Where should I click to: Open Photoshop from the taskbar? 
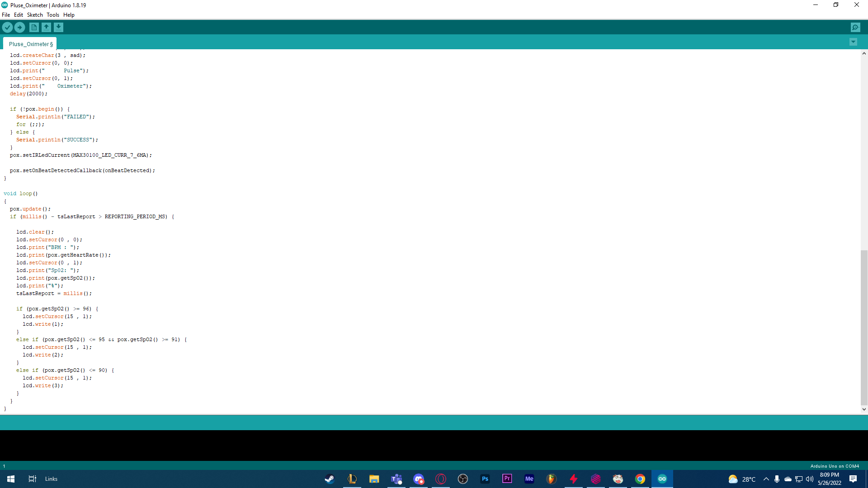[x=485, y=479]
